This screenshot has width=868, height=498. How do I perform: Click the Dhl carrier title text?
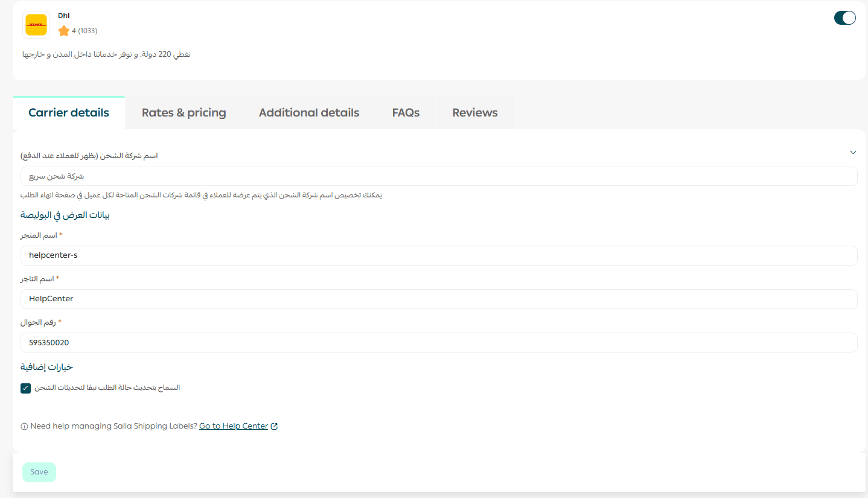pos(64,16)
